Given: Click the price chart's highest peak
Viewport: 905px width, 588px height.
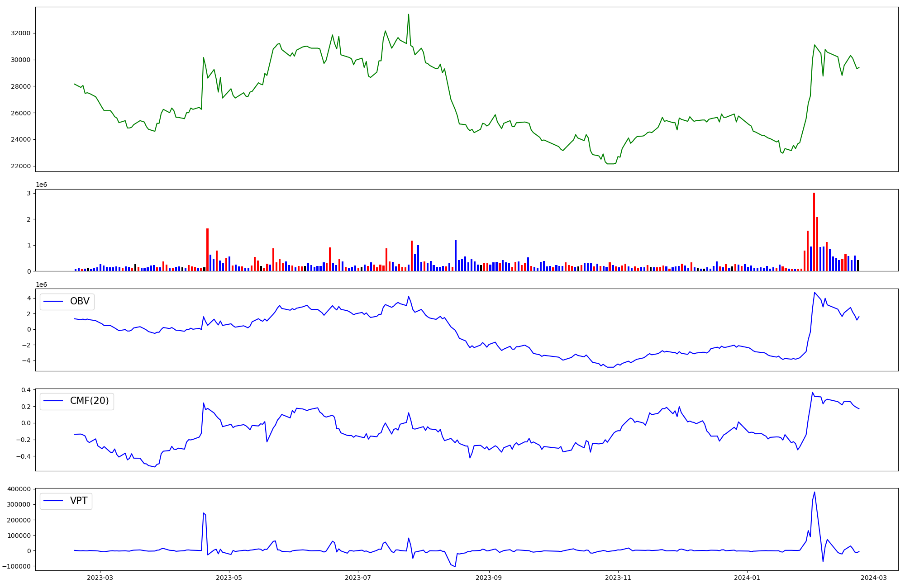Looking at the screenshot, I should pyautogui.click(x=408, y=14).
